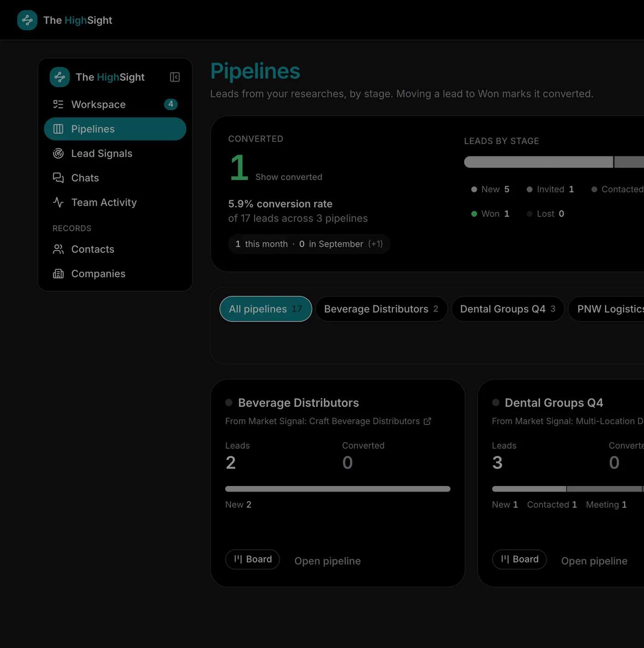Open Team Activity from the sidebar
This screenshot has height=648, width=644.
tap(115, 202)
